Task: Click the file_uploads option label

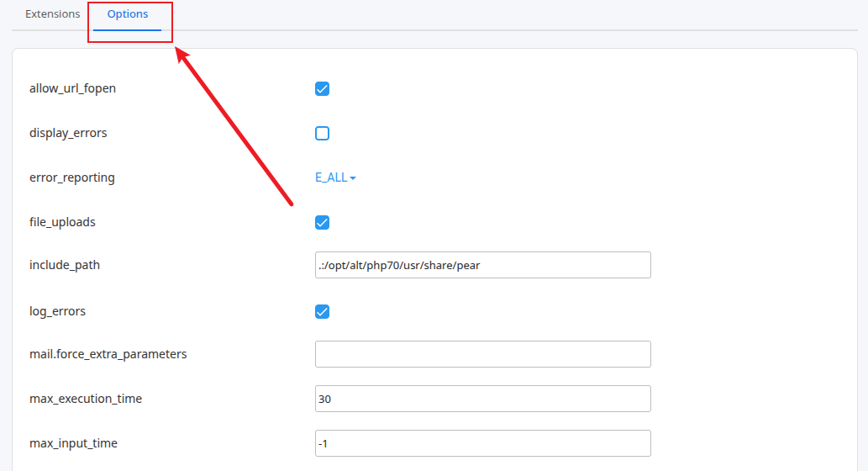Action: pos(62,222)
